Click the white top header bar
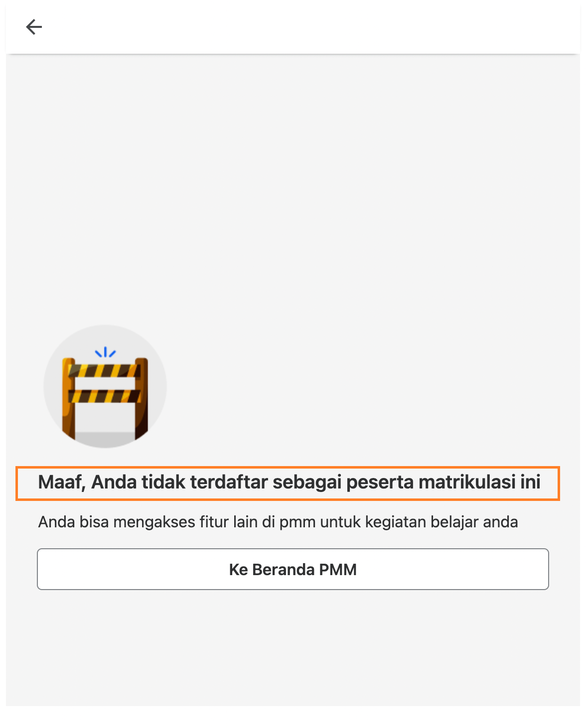Viewport: 588px width, 728px height. [293, 27]
